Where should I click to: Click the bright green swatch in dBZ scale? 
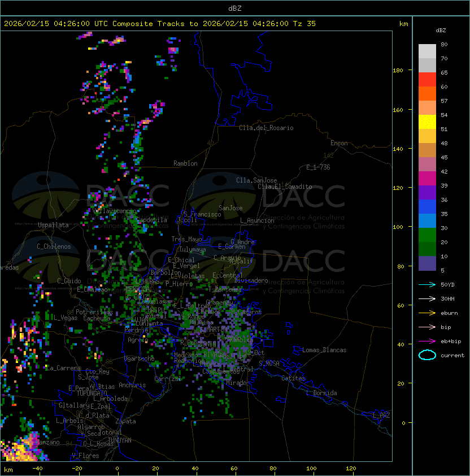tap(427, 235)
